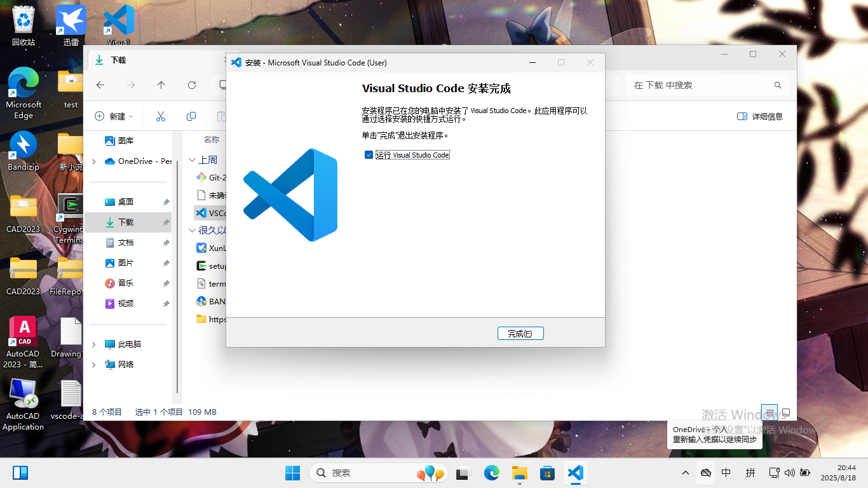Click the Explorer back arrow
The height and width of the screenshot is (488, 868).
(x=100, y=85)
